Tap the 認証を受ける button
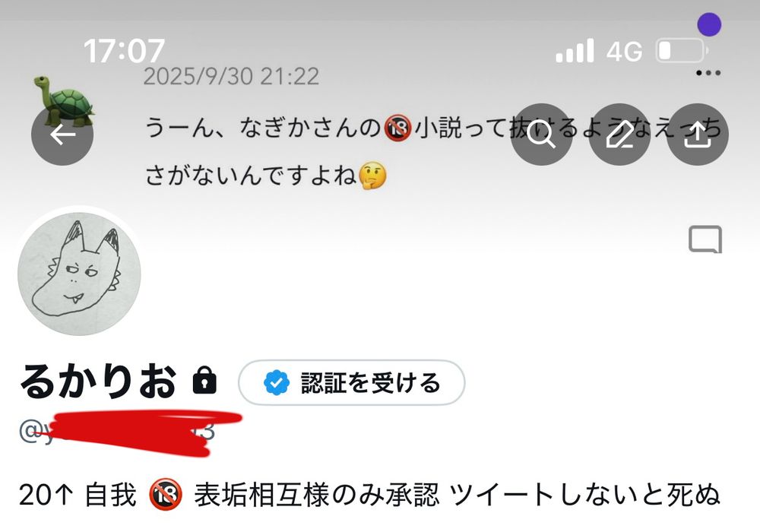The height and width of the screenshot is (532, 760). (351, 382)
